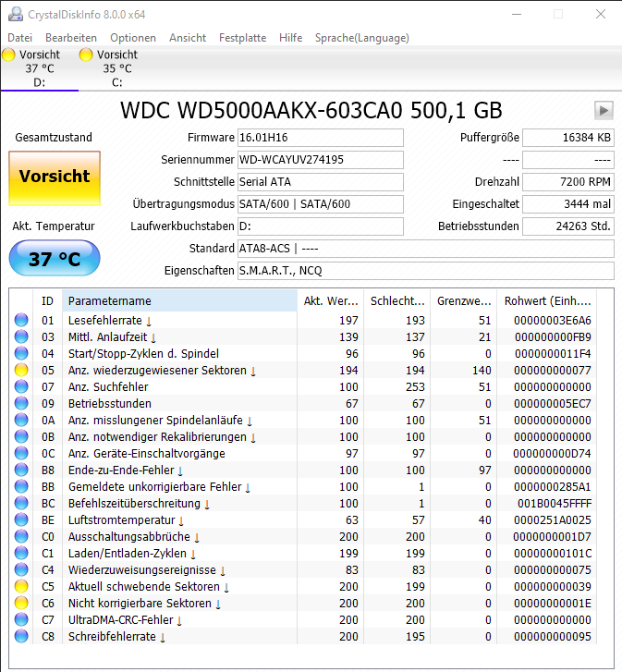This screenshot has width=622, height=672.
Task: Click raw value 001B0045FFFF
Action: pyautogui.click(x=555, y=504)
